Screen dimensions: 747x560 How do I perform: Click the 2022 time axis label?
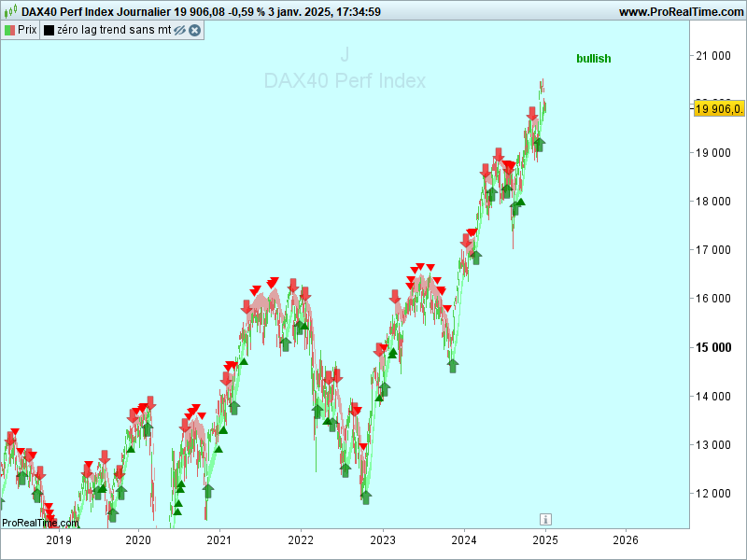pyautogui.click(x=301, y=540)
